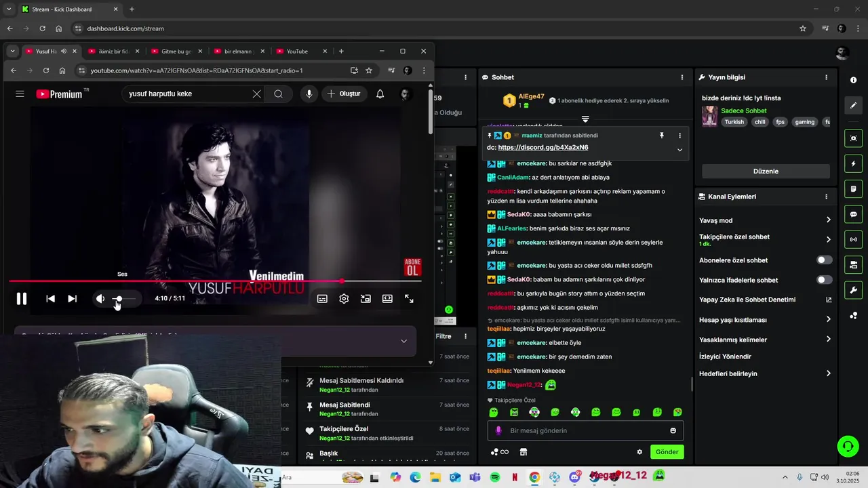This screenshot has width=868, height=488.
Task: Skip to previous video in playlist
Action: 50,299
